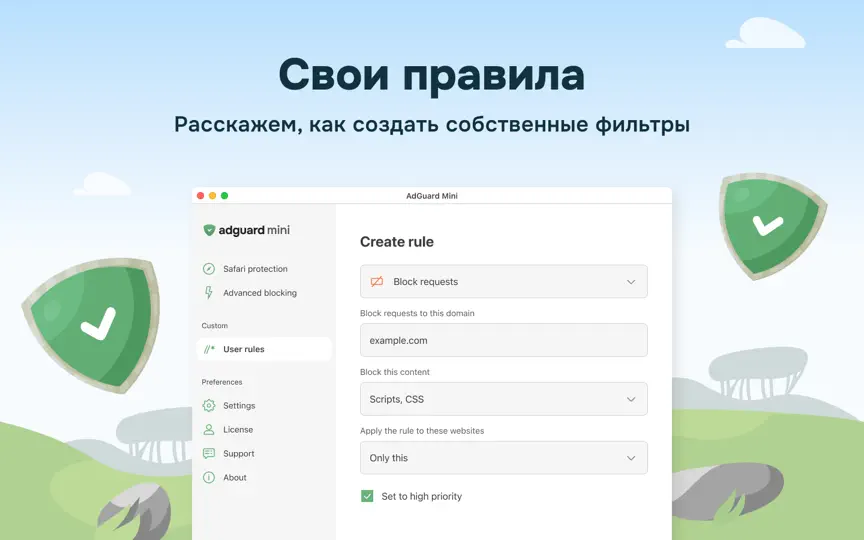Click the About info icon
Screen dimensions: 864x540
coord(208,478)
